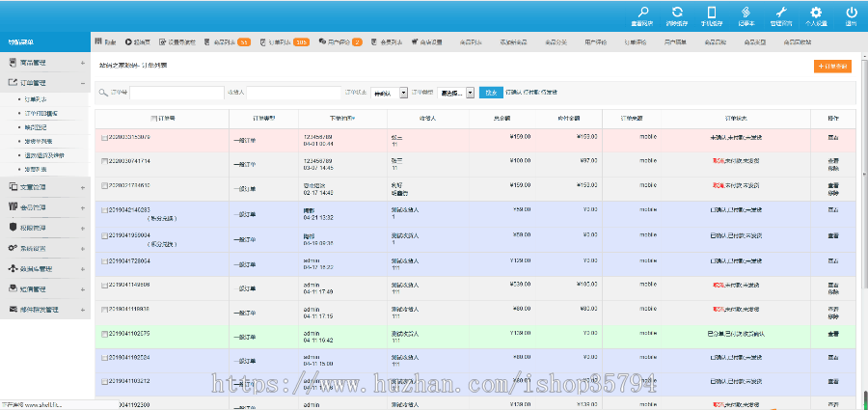Select 发货单列表 in the sidebar submenu
Viewport: 868px width, 410px height.
[x=39, y=141]
